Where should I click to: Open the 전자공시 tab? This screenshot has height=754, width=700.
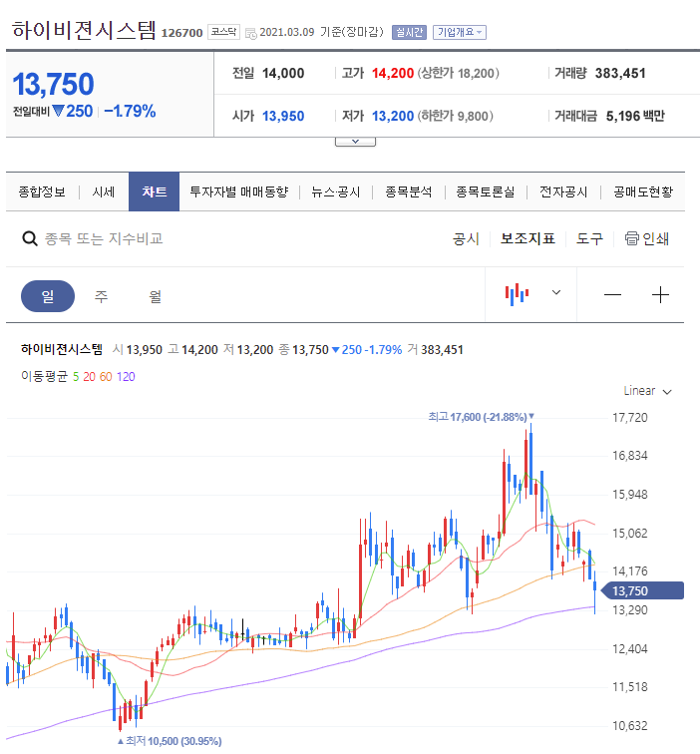tap(563, 191)
